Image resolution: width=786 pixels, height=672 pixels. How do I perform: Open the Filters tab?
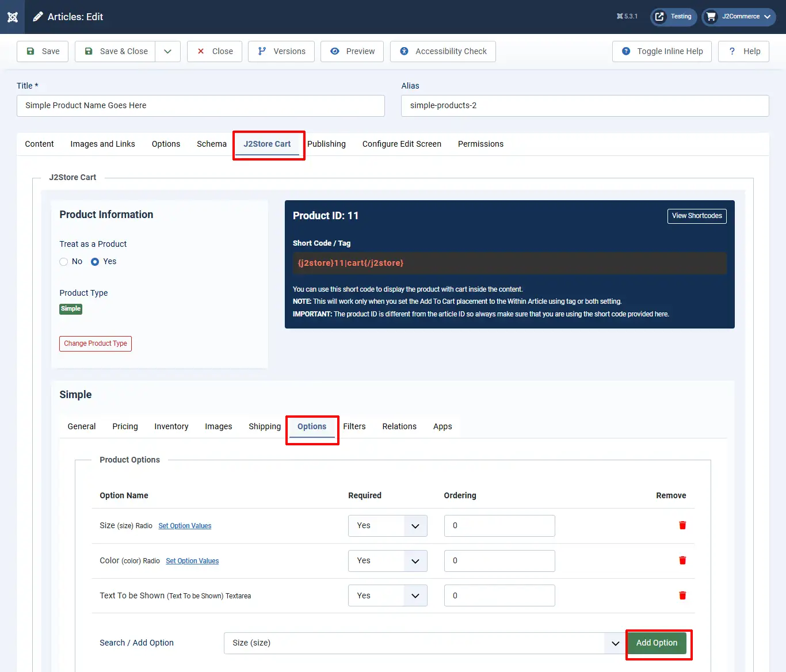(x=354, y=426)
